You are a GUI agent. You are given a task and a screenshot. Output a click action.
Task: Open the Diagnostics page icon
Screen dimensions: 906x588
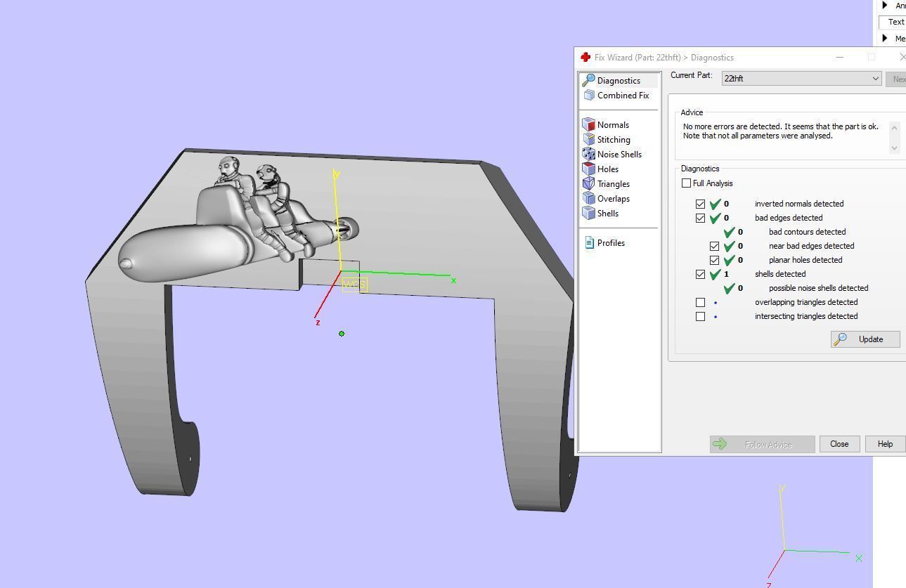click(589, 80)
